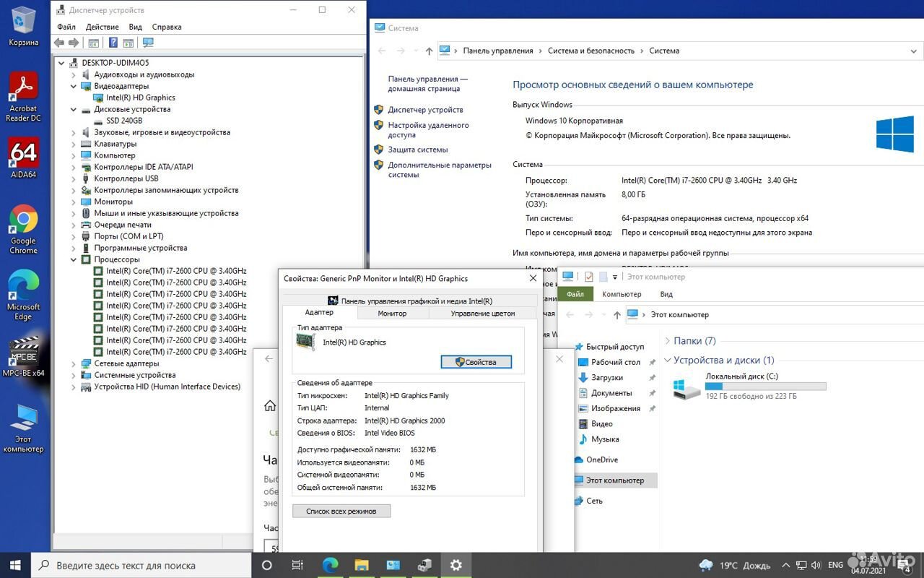924x578 pixels.
Task: Expand the Папки (7) group
Action: [668, 340]
